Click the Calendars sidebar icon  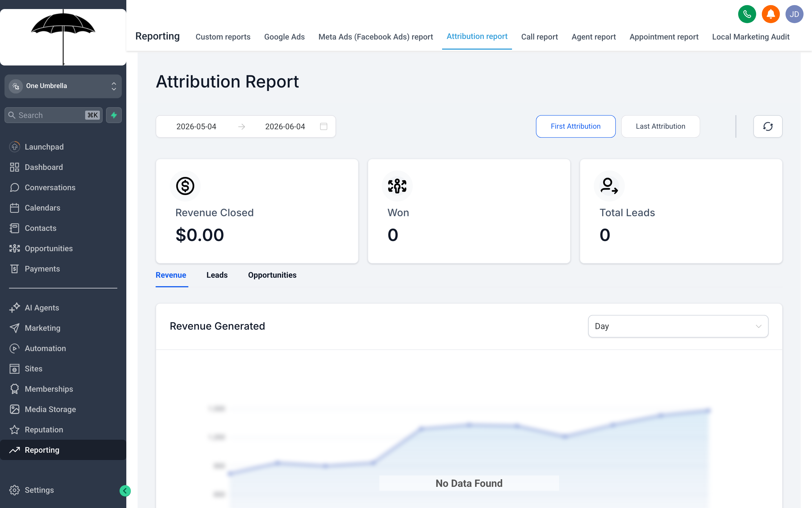(x=14, y=208)
